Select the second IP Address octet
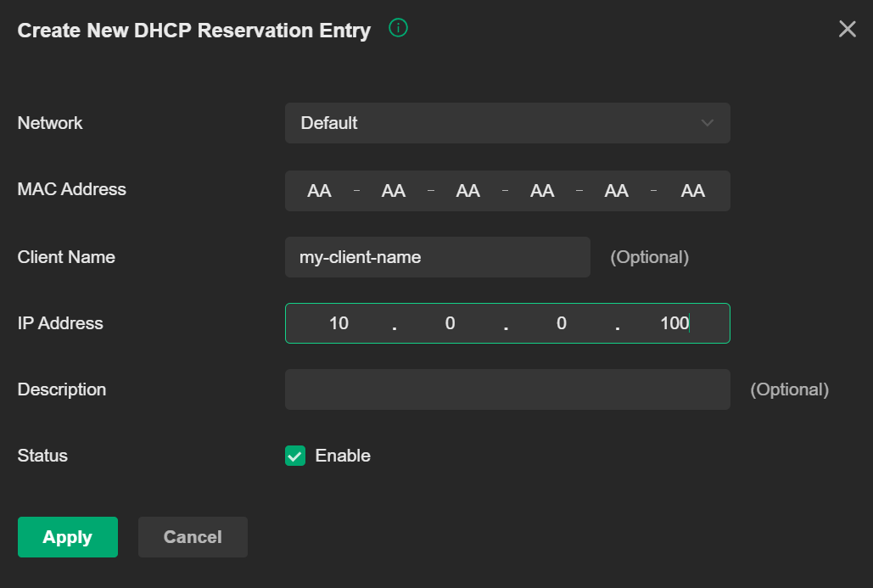 tap(450, 323)
